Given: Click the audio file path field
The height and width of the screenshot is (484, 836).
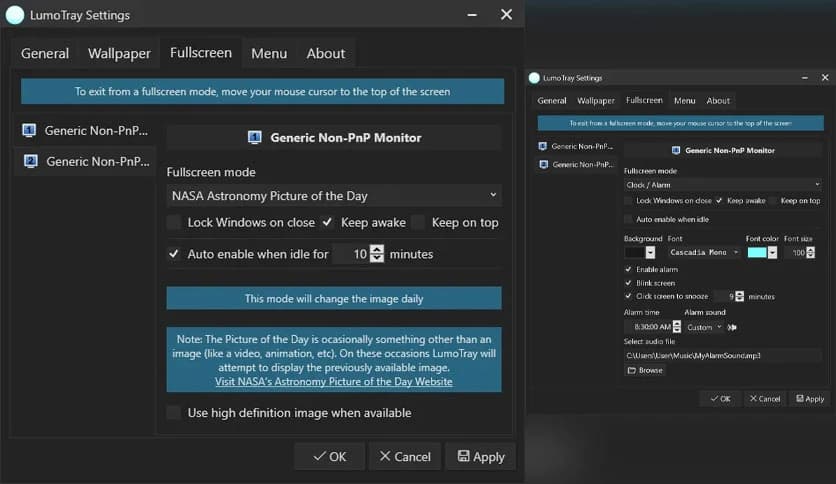Looking at the screenshot, I should coord(722,355).
